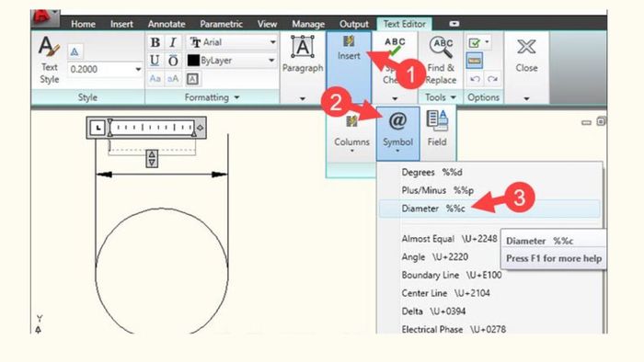Choose Boundary Line \U+E100 symbol
Screen dimensions: 644x362
click(452, 275)
